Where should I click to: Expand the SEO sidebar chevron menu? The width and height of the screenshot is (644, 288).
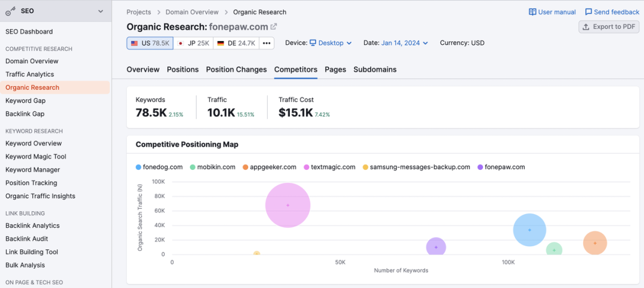[100, 11]
